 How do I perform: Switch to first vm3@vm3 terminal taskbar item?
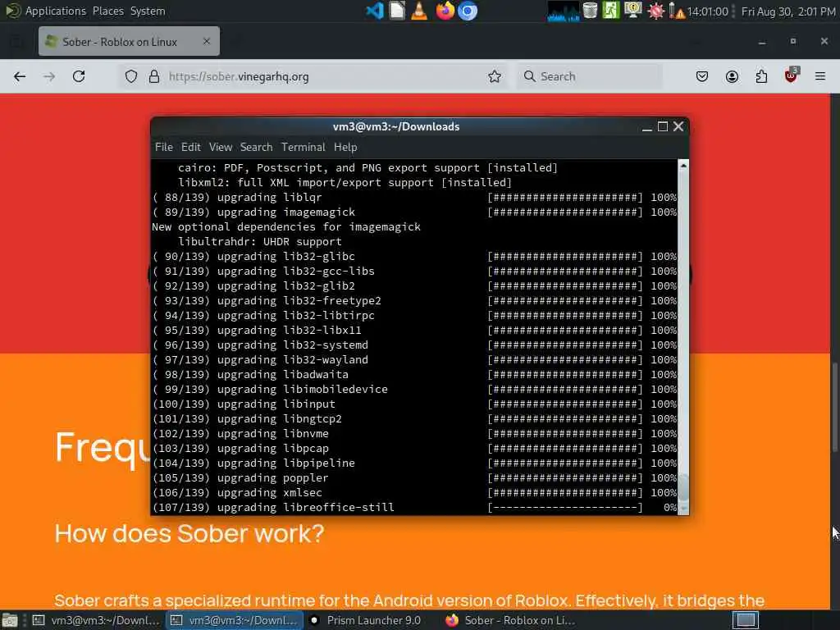coord(97,620)
